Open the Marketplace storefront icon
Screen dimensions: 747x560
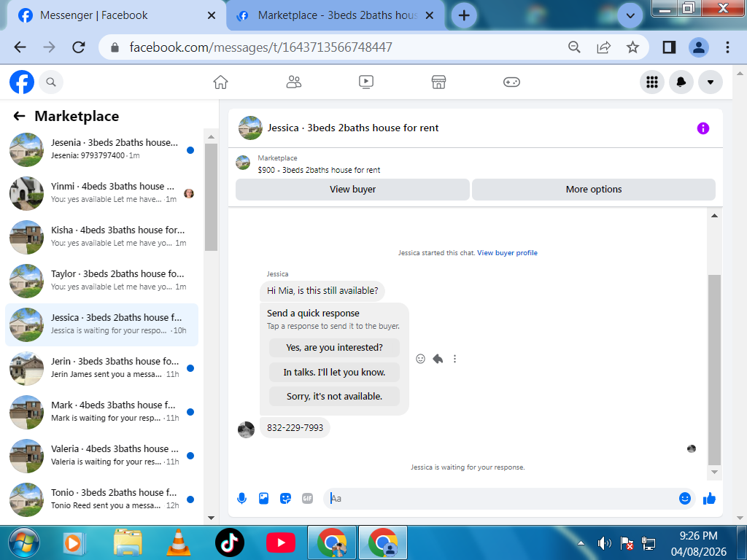[438, 82]
